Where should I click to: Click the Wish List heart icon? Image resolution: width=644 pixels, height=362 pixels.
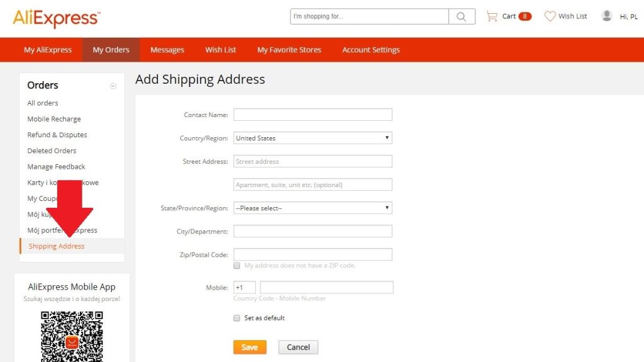pyautogui.click(x=550, y=16)
